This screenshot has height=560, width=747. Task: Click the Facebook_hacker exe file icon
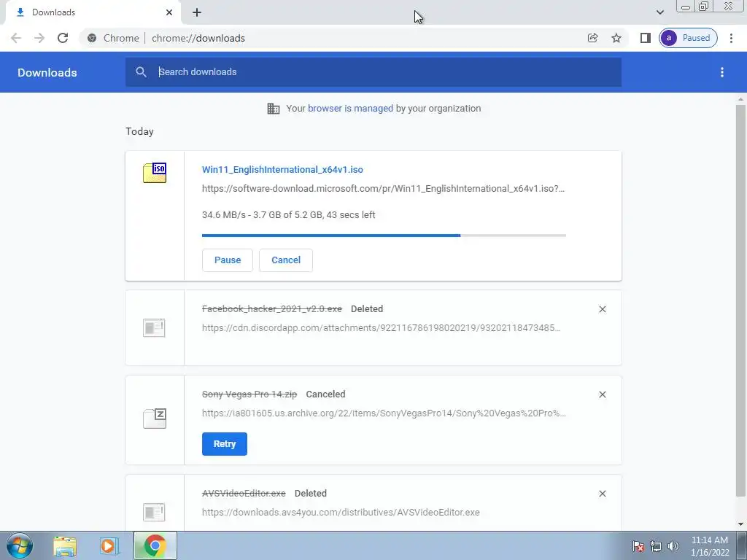[155, 327]
